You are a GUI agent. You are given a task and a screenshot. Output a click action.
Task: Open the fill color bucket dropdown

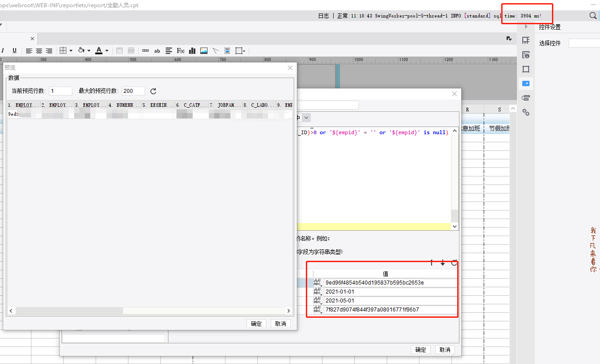89,51
